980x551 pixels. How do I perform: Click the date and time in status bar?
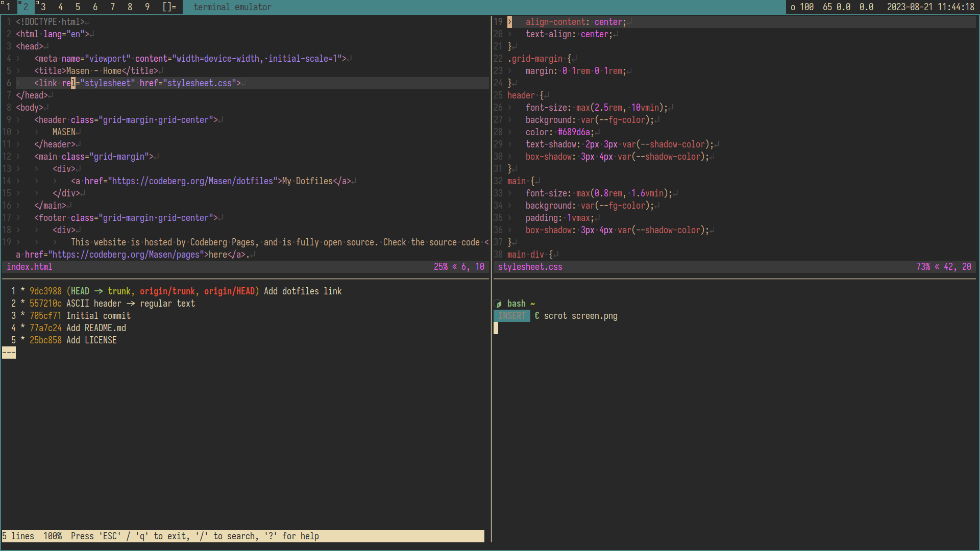pos(930,7)
